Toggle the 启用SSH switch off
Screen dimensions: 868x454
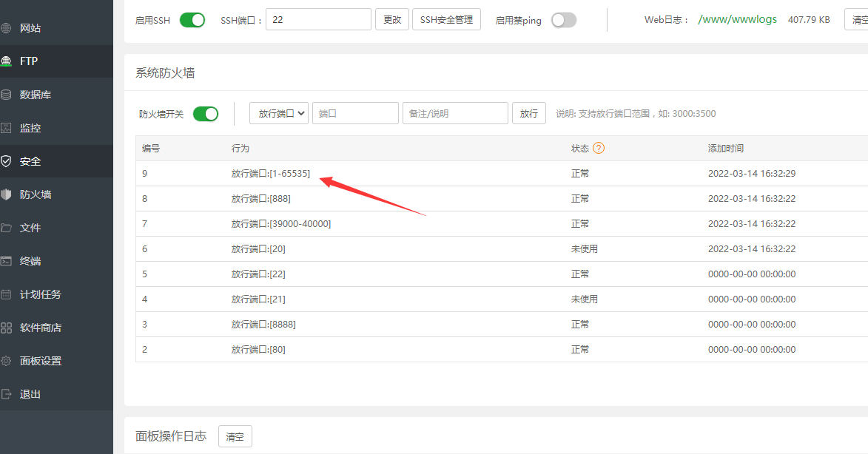click(x=192, y=20)
